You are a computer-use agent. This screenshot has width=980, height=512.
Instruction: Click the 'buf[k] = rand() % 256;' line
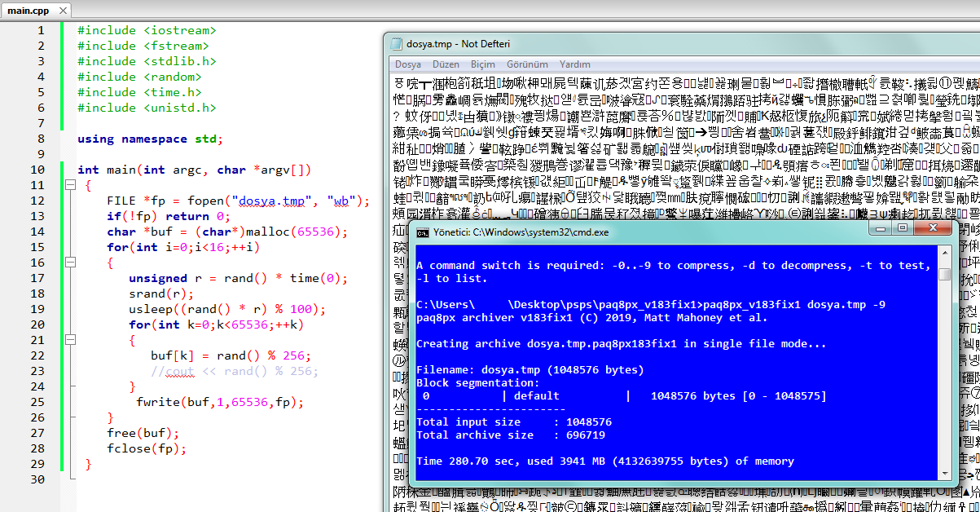pyautogui.click(x=231, y=355)
